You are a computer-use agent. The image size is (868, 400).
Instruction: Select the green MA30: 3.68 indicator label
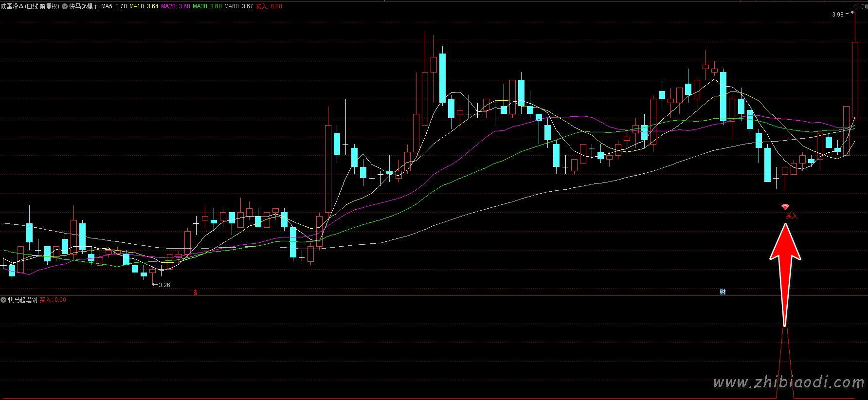point(207,6)
